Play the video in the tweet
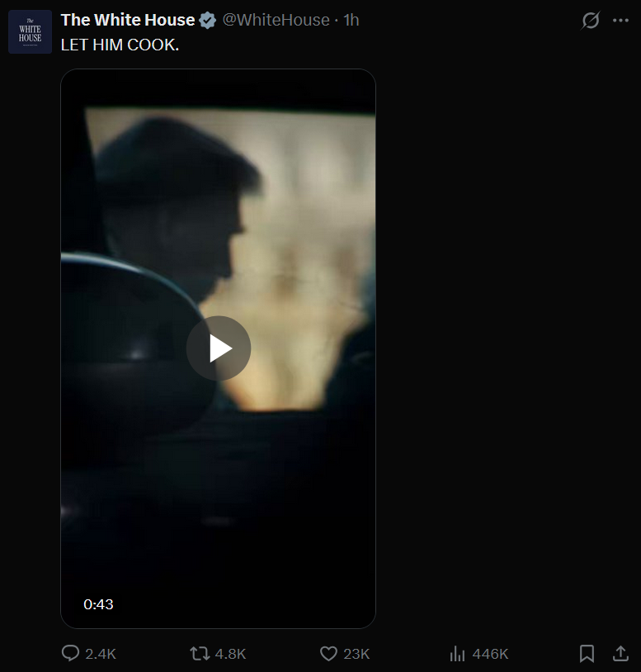 pos(219,348)
